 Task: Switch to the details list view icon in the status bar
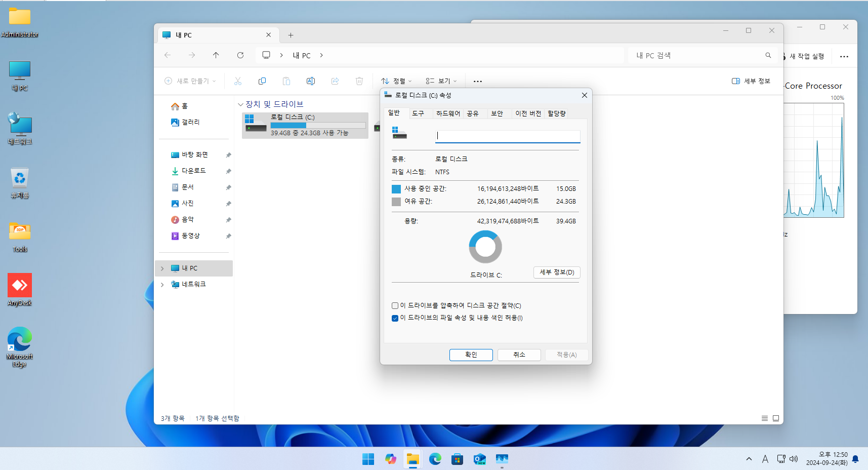pyautogui.click(x=765, y=418)
